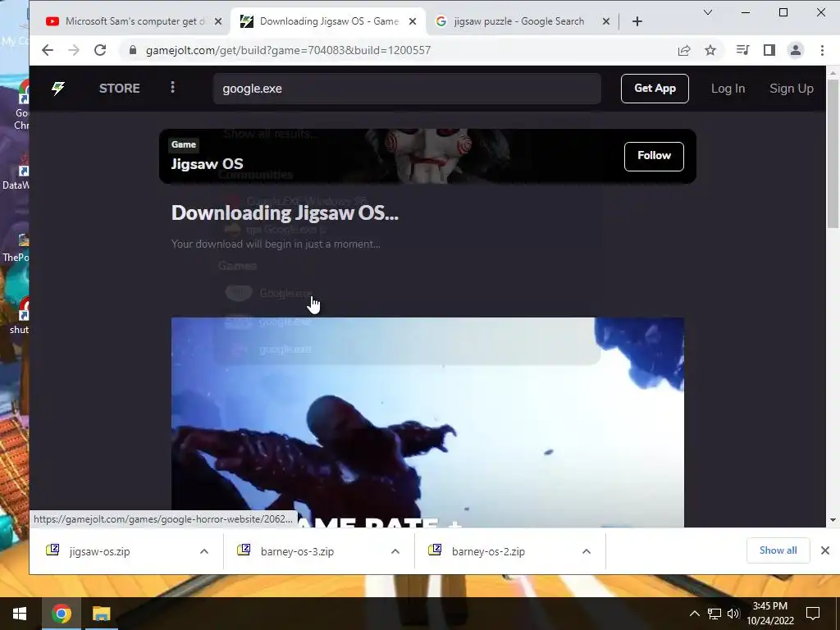This screenshot has height=630, width=840.
Task: Close the Microsoft Sam YouTube tab
Action: tap(217, 21)
